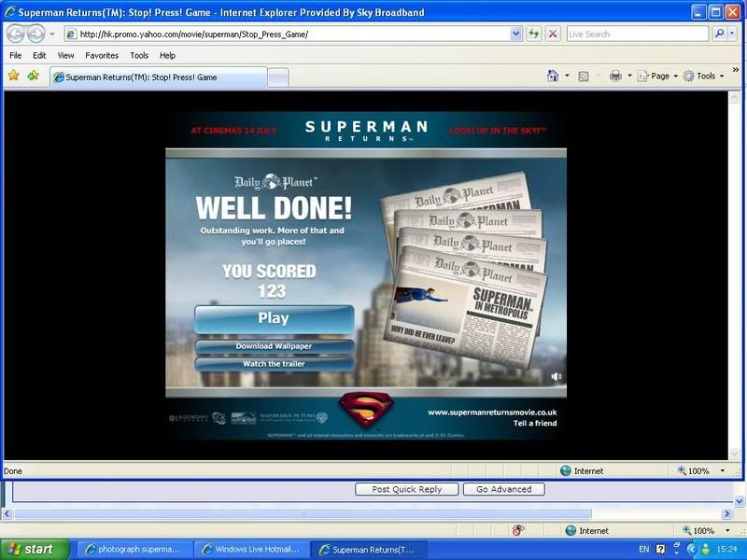Expand the address bar history dropdown

point(516,34)
